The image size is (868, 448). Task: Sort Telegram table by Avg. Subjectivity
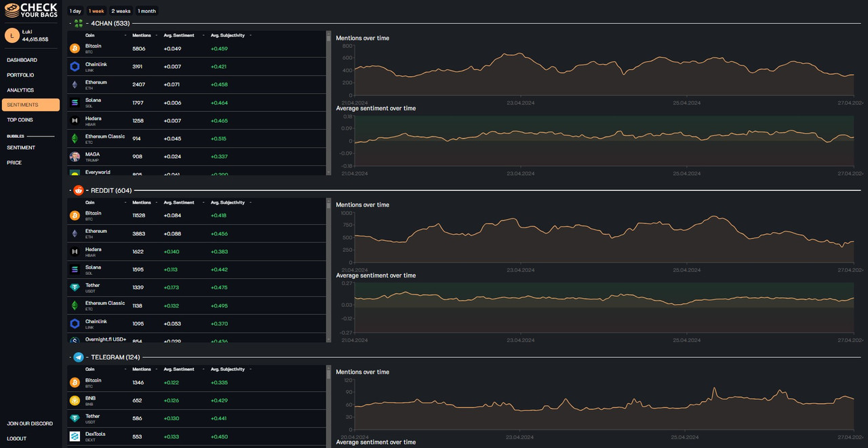228,369
